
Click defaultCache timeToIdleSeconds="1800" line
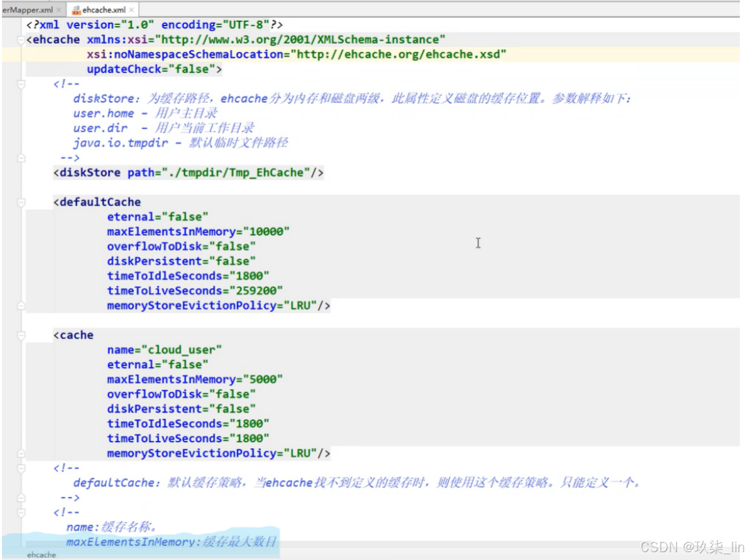188,276
